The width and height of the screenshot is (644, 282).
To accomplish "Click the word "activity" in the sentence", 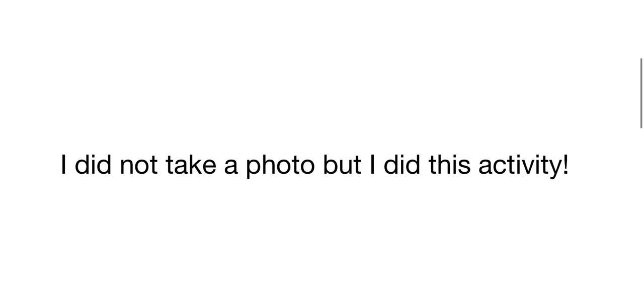I will tap(520, 166).
